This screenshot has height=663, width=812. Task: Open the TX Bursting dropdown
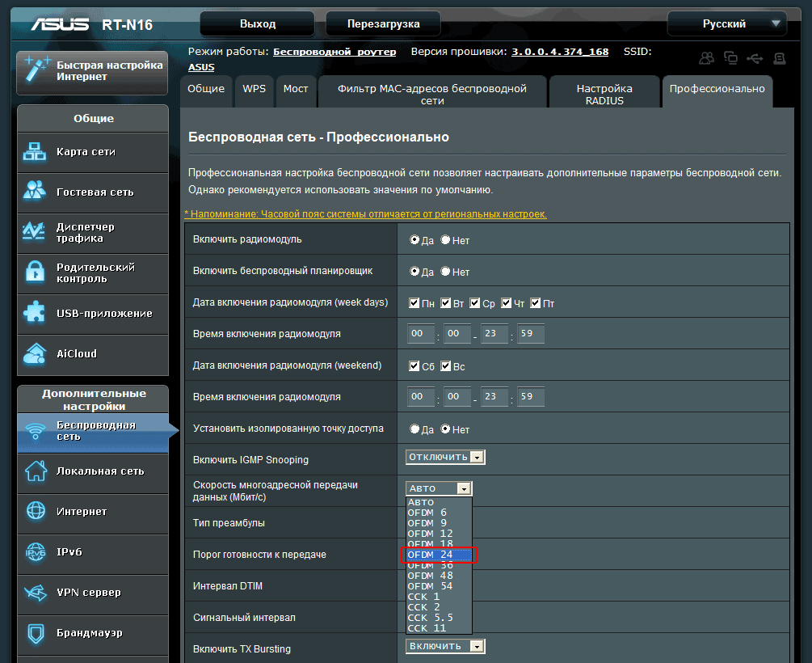[x=445, y=646]
